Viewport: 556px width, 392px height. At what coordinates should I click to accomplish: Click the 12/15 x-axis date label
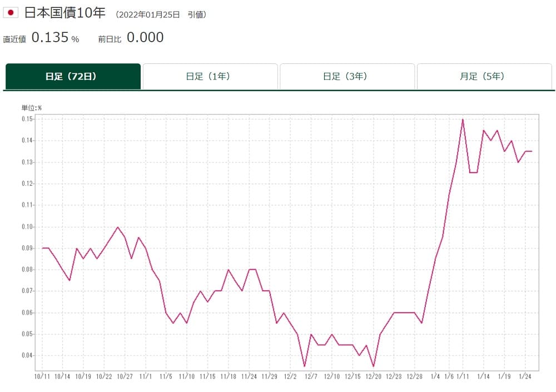(x=353, y=376)
